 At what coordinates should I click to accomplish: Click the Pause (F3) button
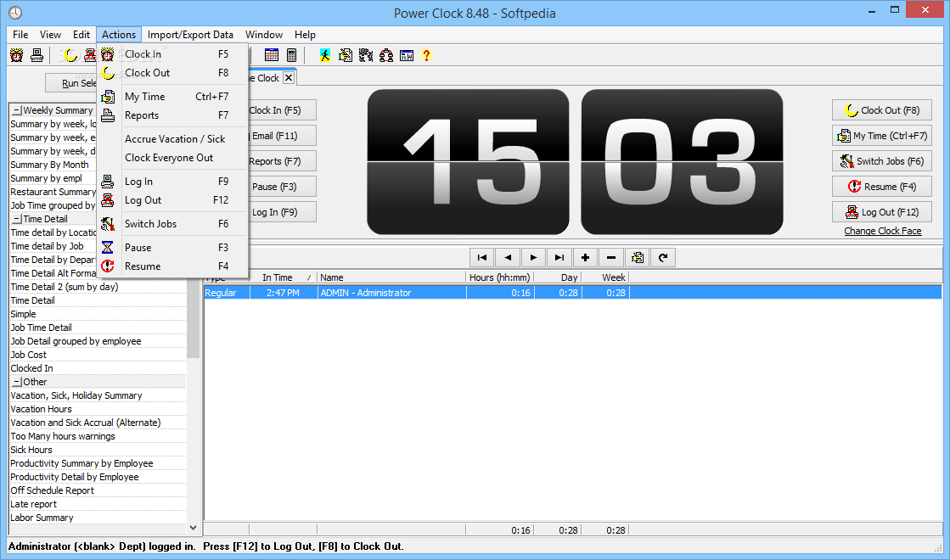click(x=282, y=187)
